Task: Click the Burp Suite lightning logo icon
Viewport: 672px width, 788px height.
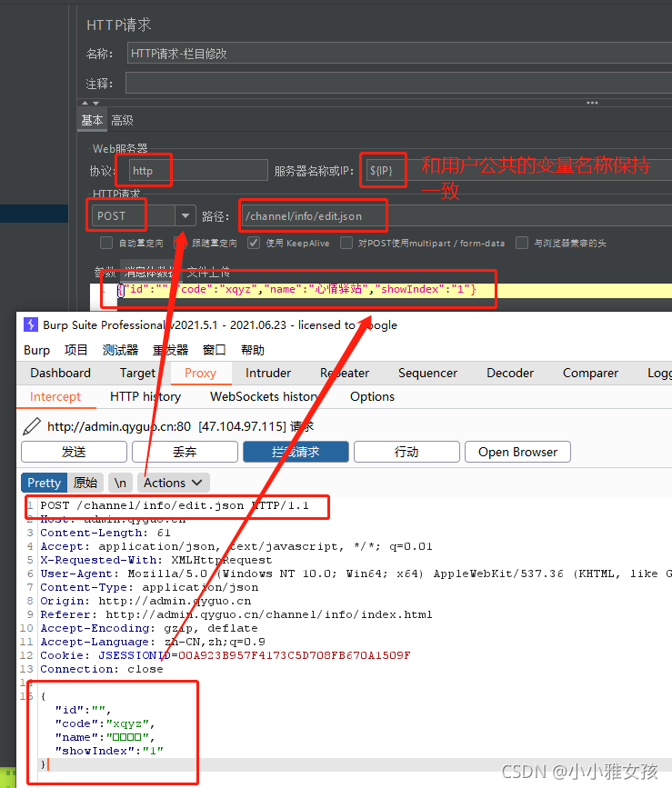Action: (31, 324)
